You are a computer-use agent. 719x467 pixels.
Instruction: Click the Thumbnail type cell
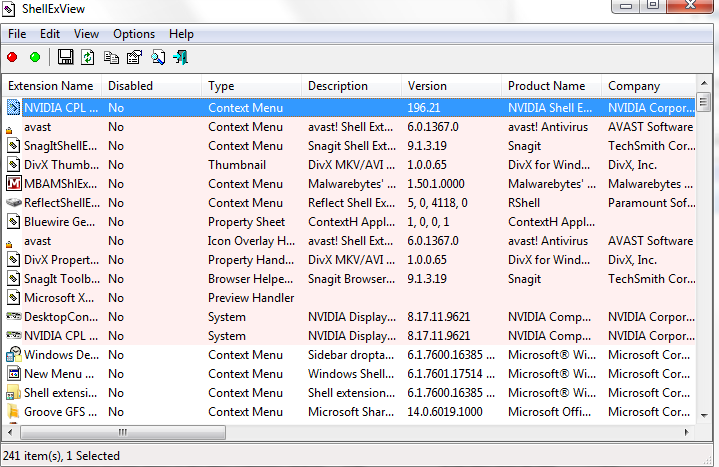click(x=237, y=165)
